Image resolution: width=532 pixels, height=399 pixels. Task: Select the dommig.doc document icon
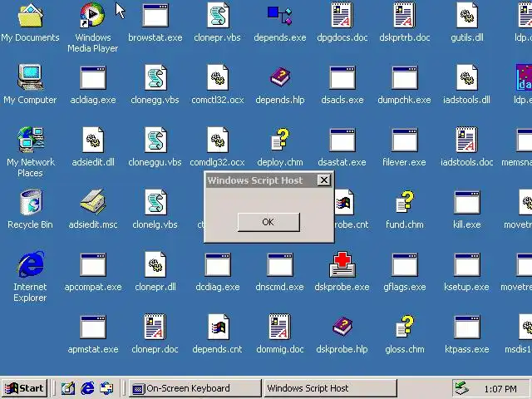coord(280,327)
